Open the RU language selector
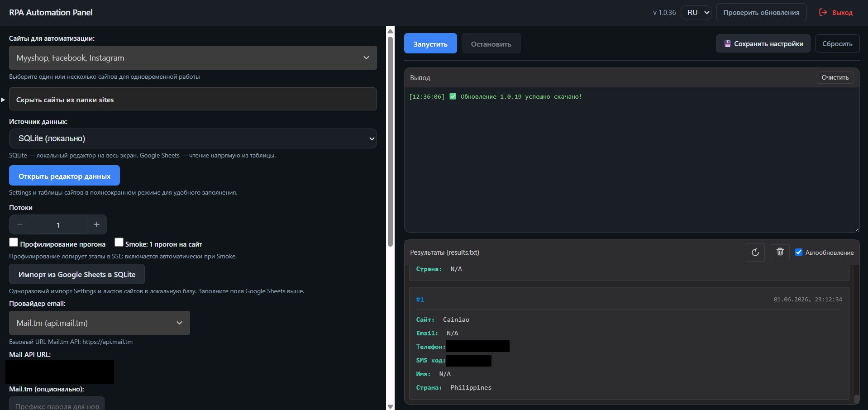Viewport: 868px width, 410px height. point(696,12)
